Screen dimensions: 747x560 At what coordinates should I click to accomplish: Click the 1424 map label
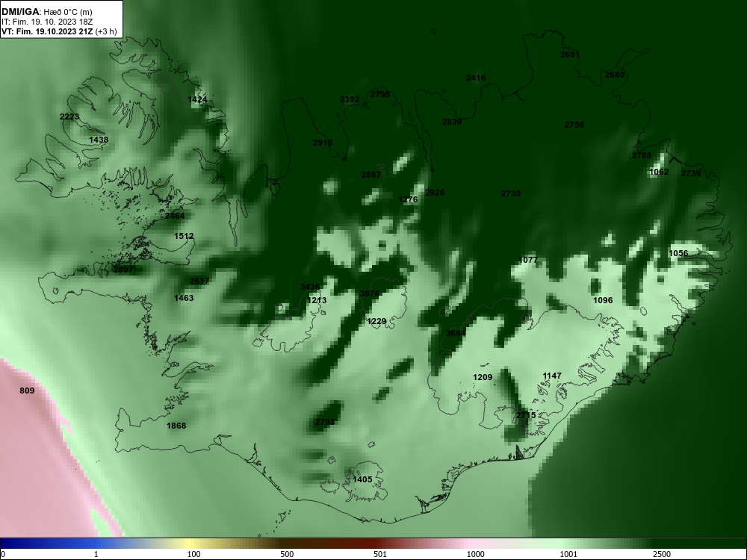(197, 99)
